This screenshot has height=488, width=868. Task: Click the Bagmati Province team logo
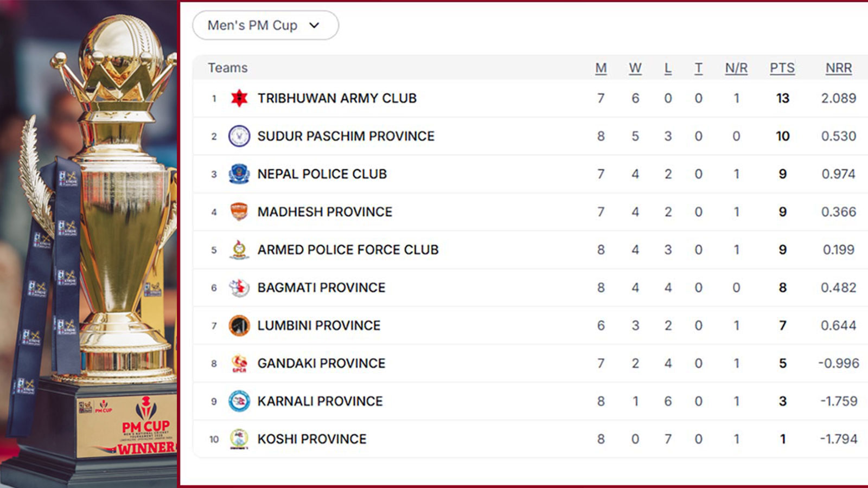click(x=239, y=288)
